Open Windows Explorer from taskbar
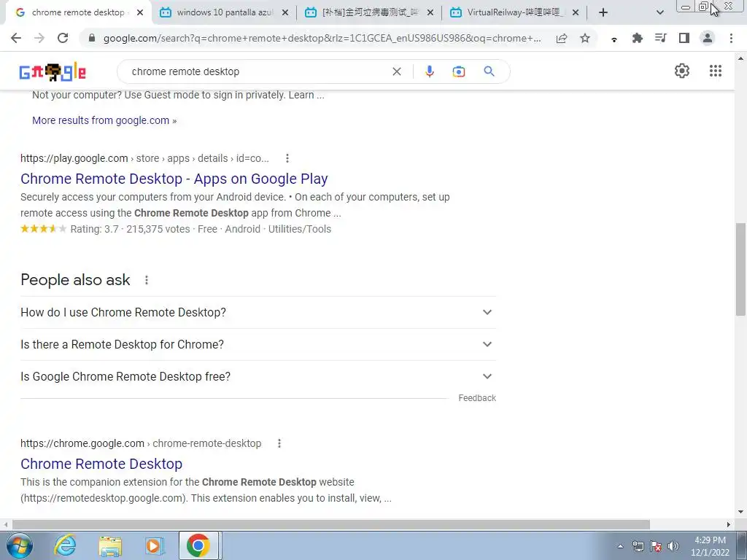This screenshot has height=560, width=747. click(x=110, y=546)
